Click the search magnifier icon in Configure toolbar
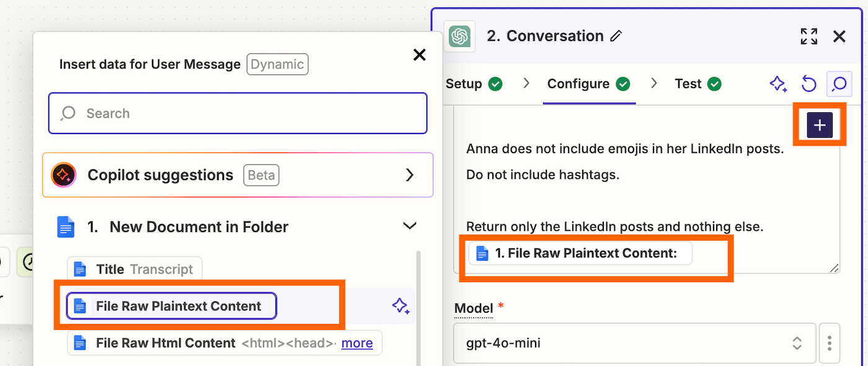The height and width of the screenshot is (366, 868). coord(839,84)
